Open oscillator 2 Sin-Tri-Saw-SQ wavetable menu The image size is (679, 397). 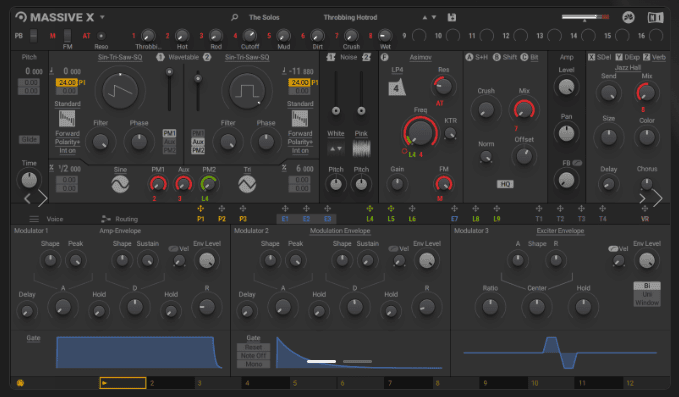(247, 57)
